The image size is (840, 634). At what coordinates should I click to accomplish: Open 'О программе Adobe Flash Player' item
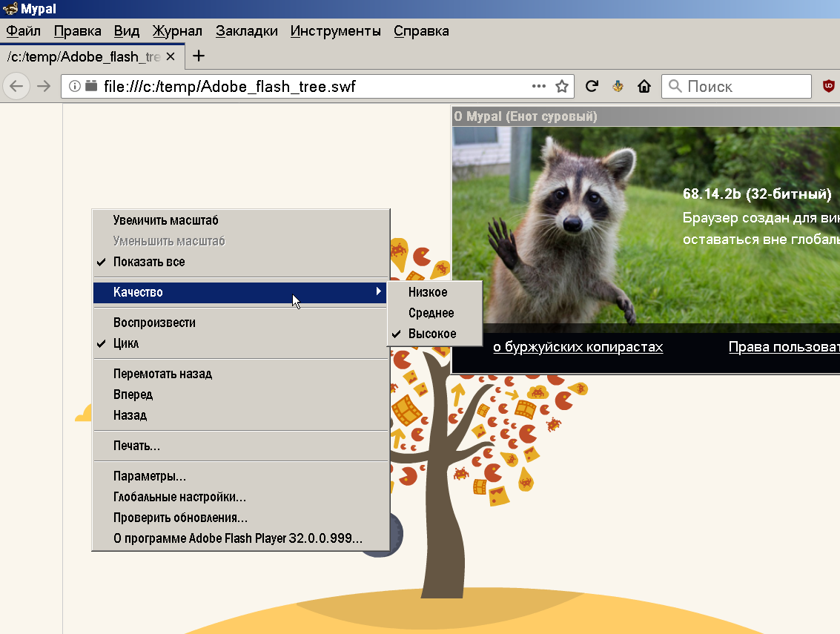pos(240,538)
